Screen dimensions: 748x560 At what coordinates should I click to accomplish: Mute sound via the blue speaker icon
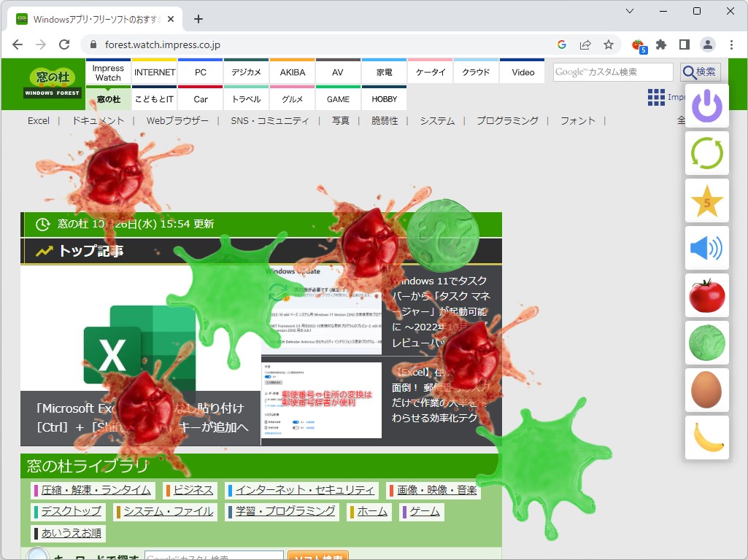pos(706,248)
